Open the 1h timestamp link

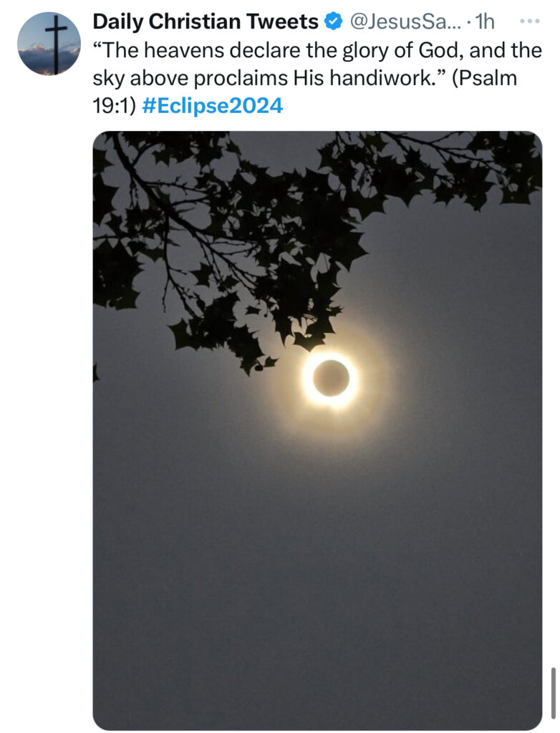(484, 21)
